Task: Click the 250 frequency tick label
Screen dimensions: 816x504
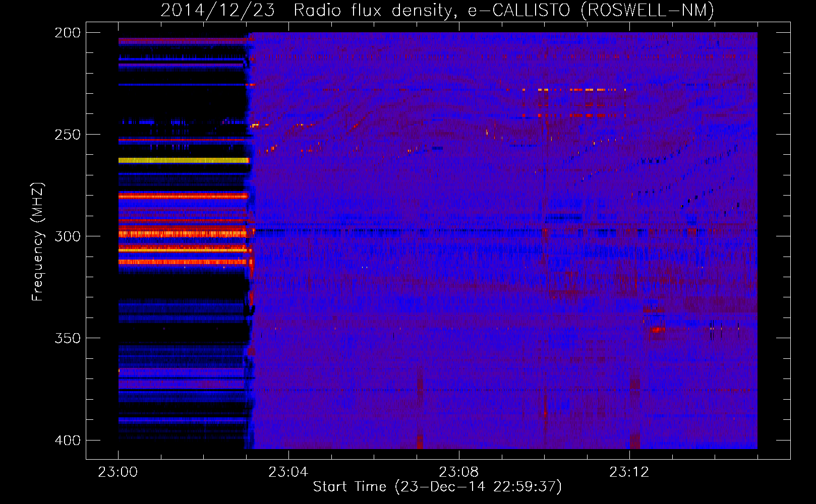Action: pyautogui.click(x=68, y=135)
